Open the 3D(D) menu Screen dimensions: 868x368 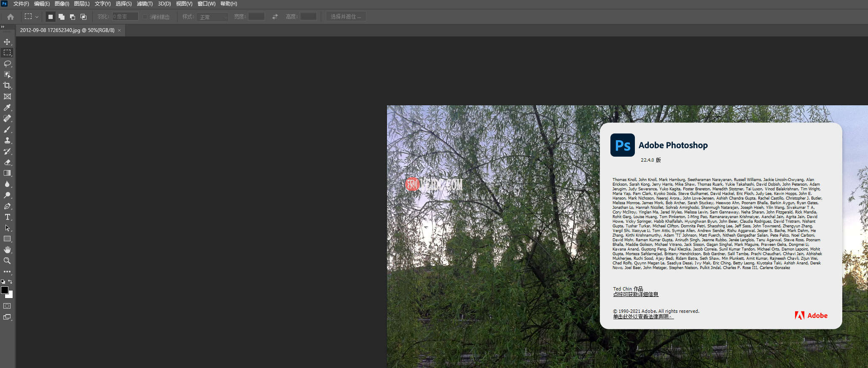coord(164,4)
